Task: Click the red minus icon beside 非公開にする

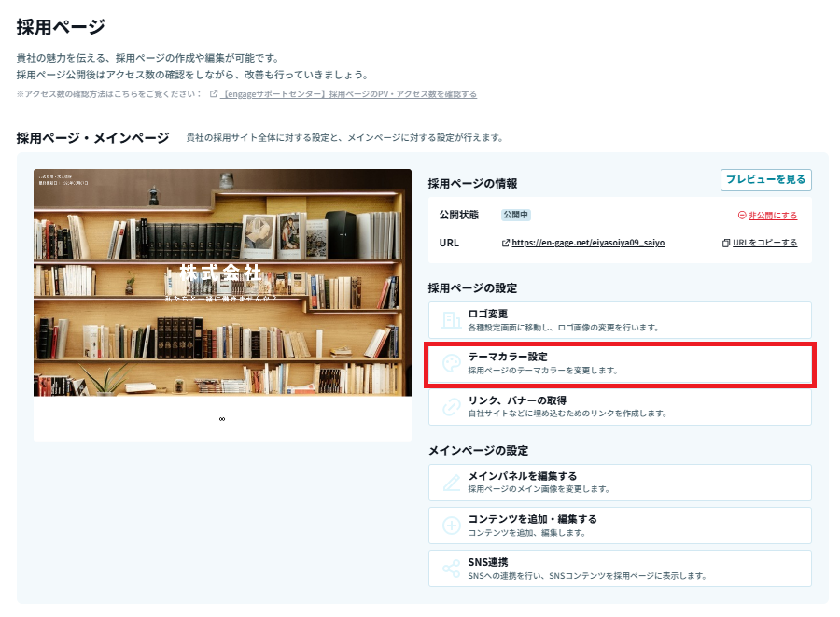Action: pos(742,215)
